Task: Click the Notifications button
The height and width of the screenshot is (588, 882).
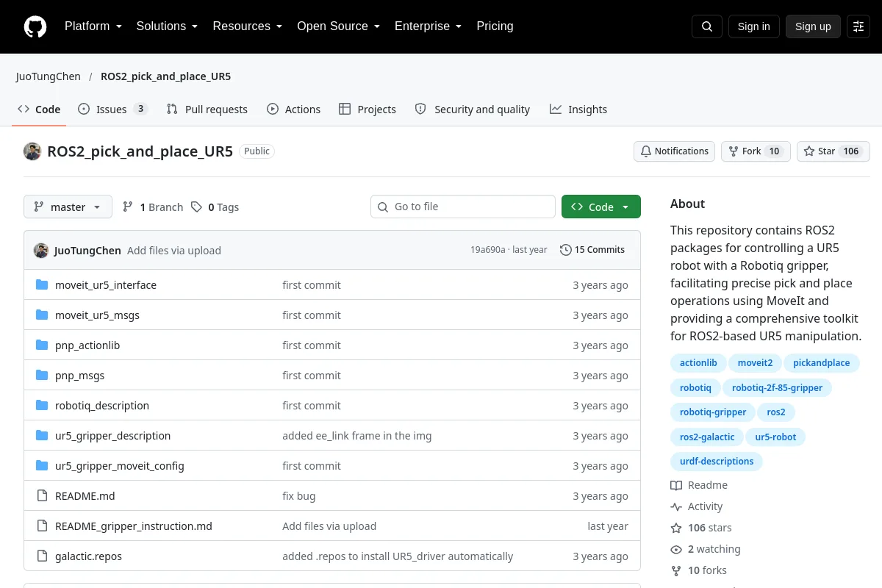Action: pyautogui.click(x=675, y=151)
